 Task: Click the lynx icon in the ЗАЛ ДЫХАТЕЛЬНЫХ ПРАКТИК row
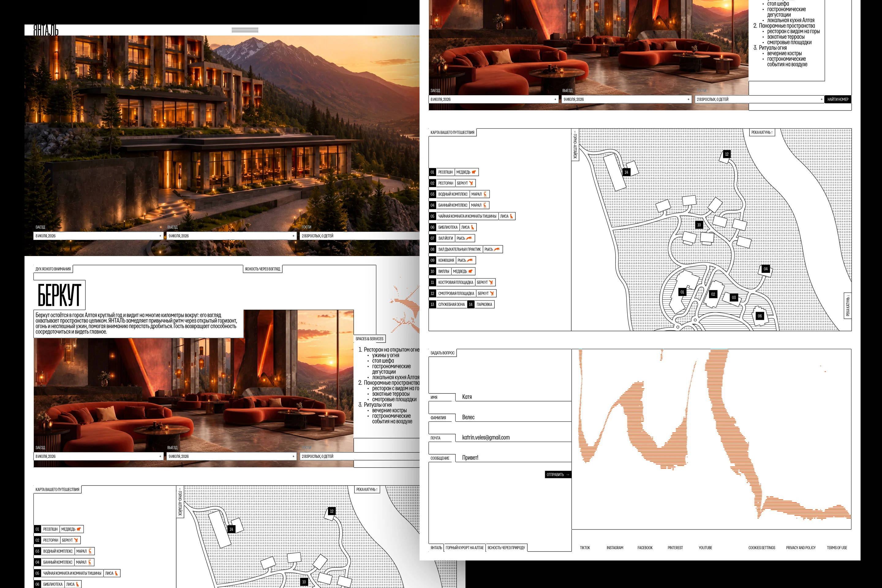click(497, 249)
